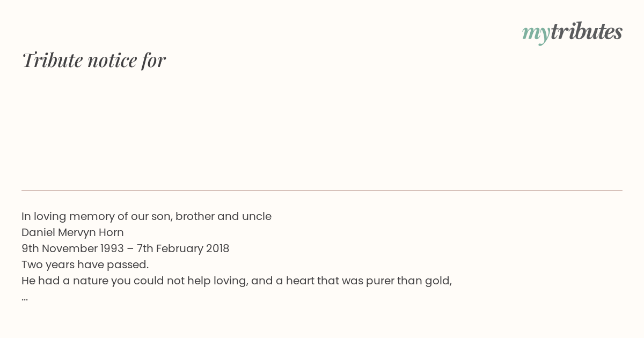Click the "Two years have passed." line

click(x=85, y=264)
